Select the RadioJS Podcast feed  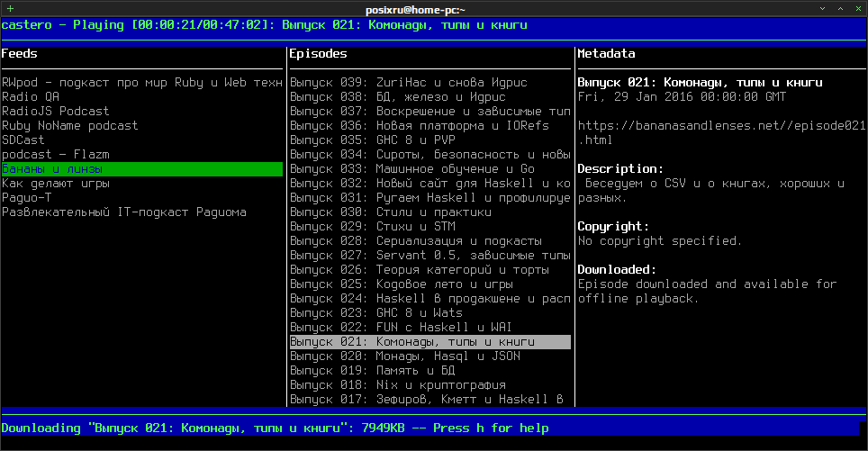(x=55, y=112)
